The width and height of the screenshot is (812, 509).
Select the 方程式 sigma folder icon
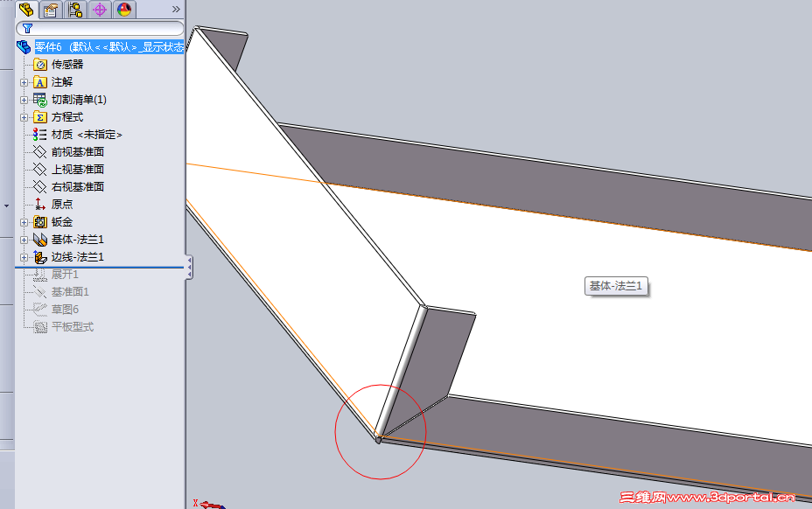pyautogui.click(x=40, y=117)
